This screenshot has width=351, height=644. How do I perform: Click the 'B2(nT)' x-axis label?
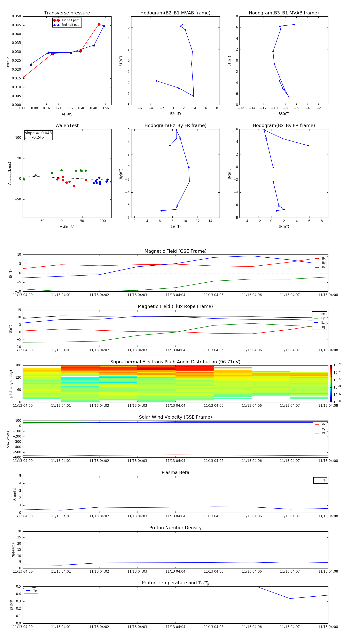(x=175, y=114)
